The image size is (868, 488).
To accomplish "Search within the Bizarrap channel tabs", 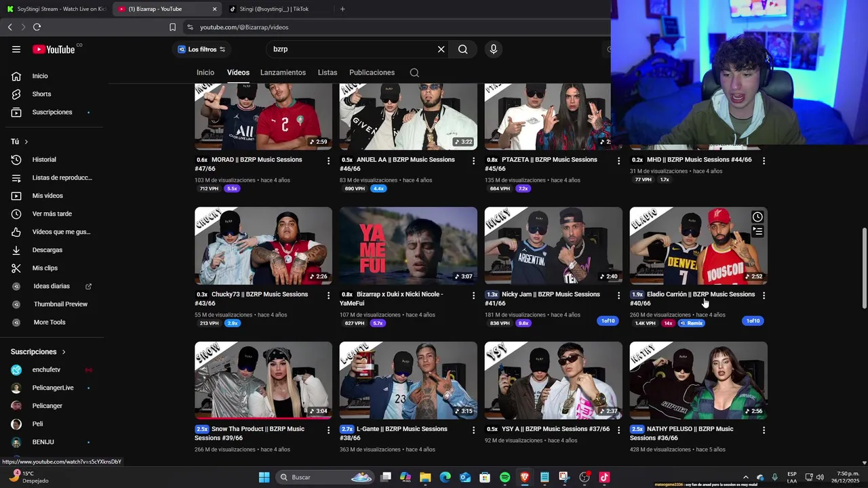I will 414,73.
